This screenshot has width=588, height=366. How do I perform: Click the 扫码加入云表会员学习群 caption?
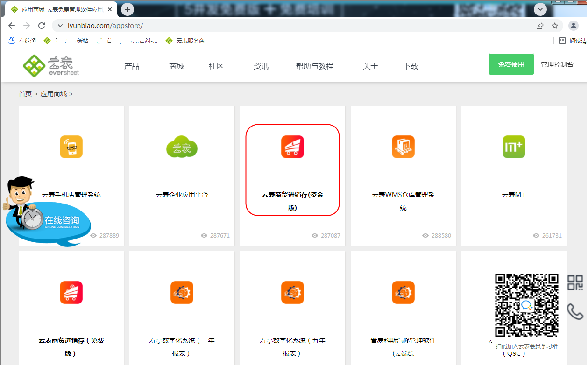tap(527, 346)
